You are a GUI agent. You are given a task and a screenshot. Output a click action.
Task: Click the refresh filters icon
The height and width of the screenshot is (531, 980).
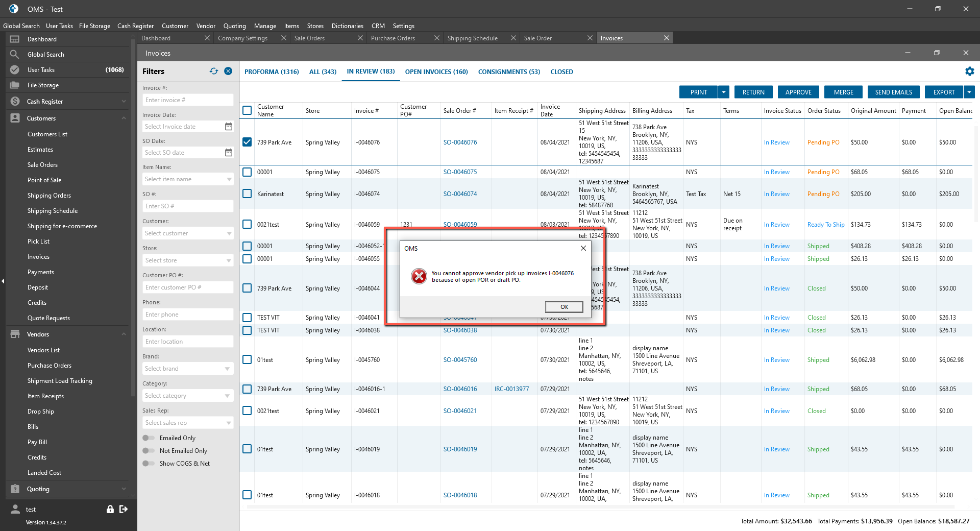(x=213, y=71)
